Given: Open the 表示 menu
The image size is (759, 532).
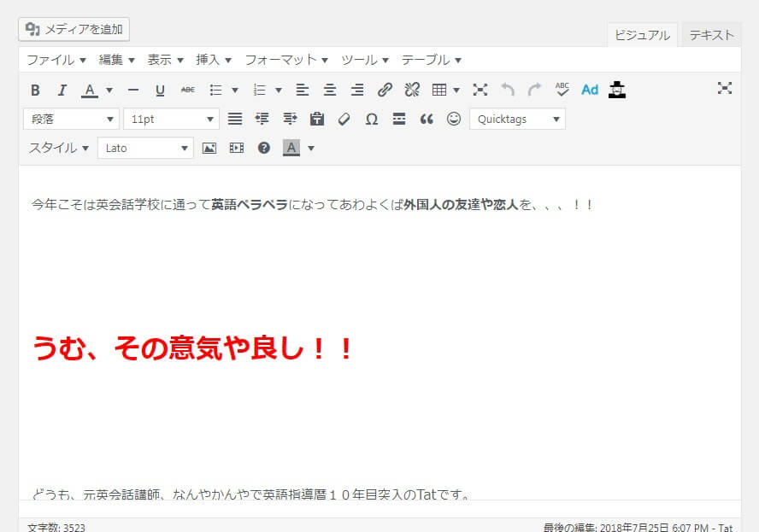Looking at the screenshot, I should pos(165,60).
